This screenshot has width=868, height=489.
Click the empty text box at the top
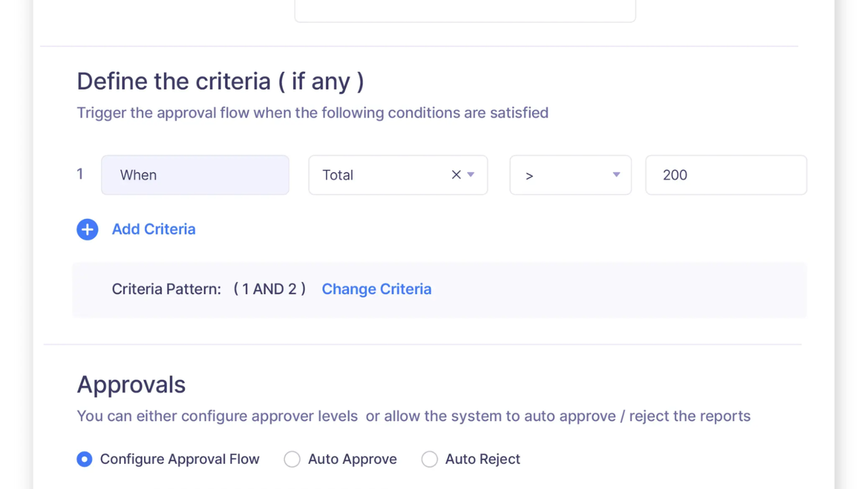pyautogui.click(x=465, y=10)
